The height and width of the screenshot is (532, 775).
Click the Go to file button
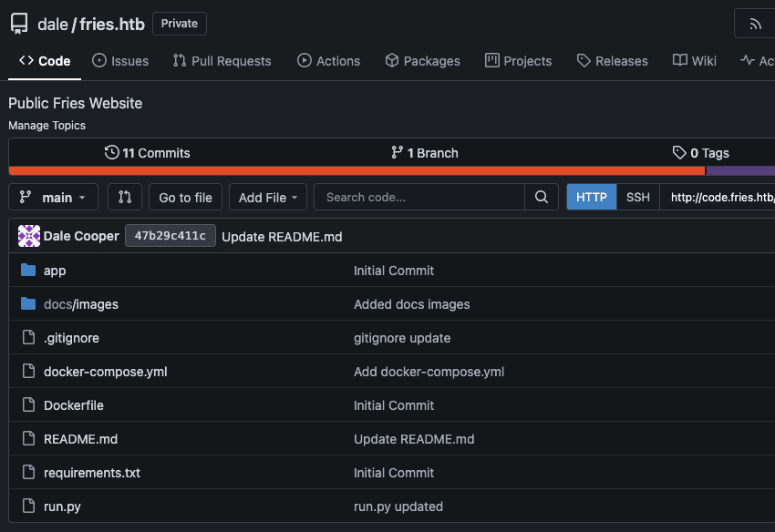point(185,197)
